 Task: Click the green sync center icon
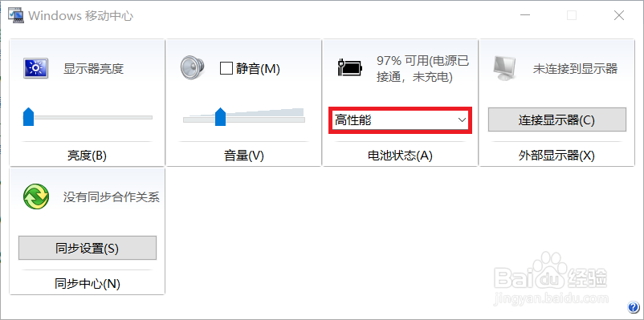pyautogui.click(x=36, y=197)
